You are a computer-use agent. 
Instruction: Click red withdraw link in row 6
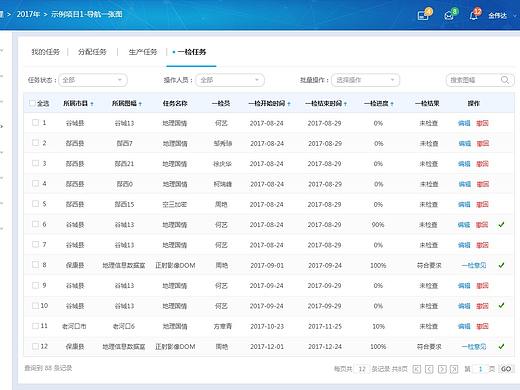(x=482, y=225)
